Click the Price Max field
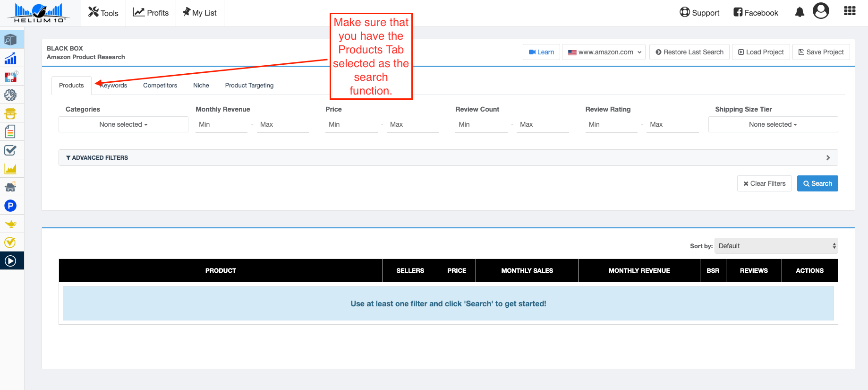 coord(413,124)
